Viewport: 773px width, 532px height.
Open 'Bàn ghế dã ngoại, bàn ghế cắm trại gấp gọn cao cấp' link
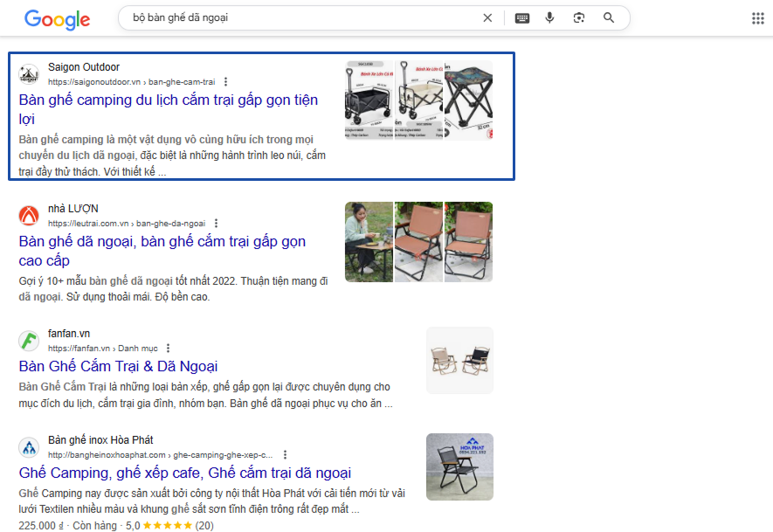(x=162, y=251)
